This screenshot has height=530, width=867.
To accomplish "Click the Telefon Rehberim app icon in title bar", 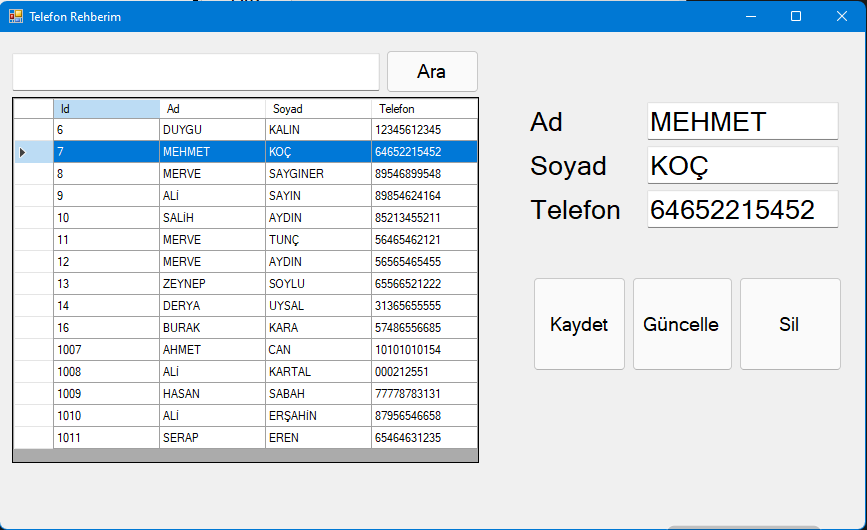I will pos(16,16).
